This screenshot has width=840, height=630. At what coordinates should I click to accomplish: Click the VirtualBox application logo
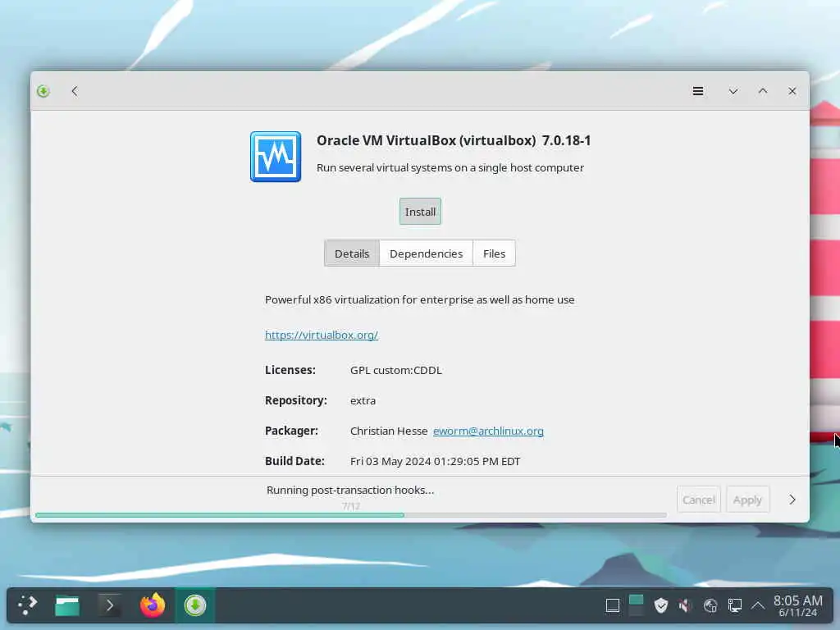coord(276,157)
